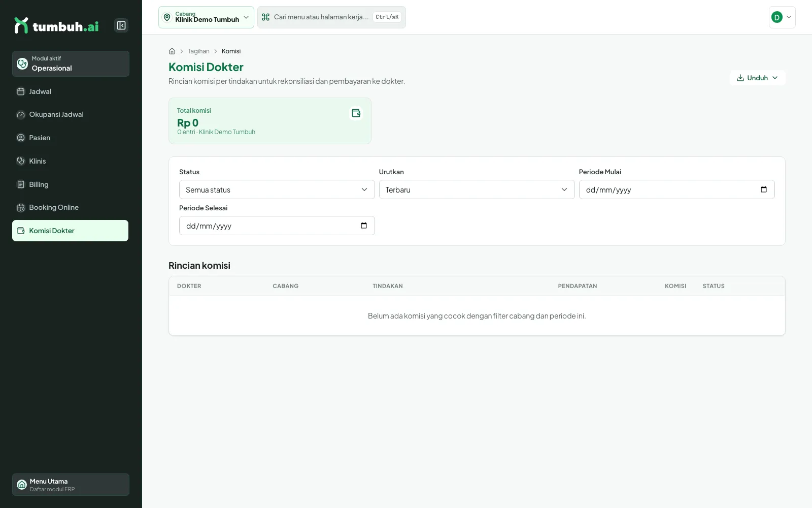This screenshot has width=812, height=508.
Task: Select Klinis in the sidebar
Action: coord(70,161)
